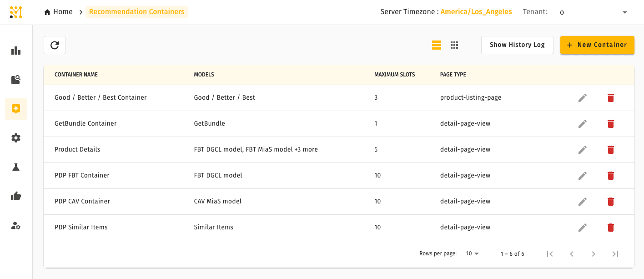Click 'PDP FBT Container' name cell
The width and height of the screenshot is (644, 279).
82,176
